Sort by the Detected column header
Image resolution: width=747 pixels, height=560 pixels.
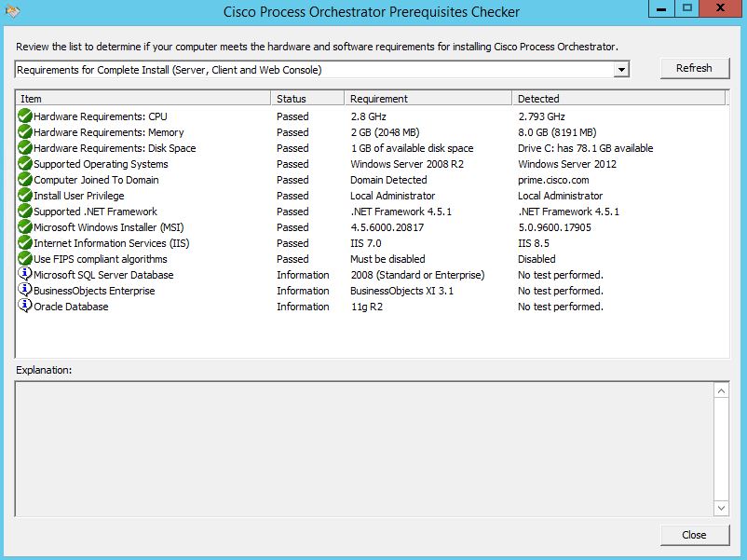(618, 98)
